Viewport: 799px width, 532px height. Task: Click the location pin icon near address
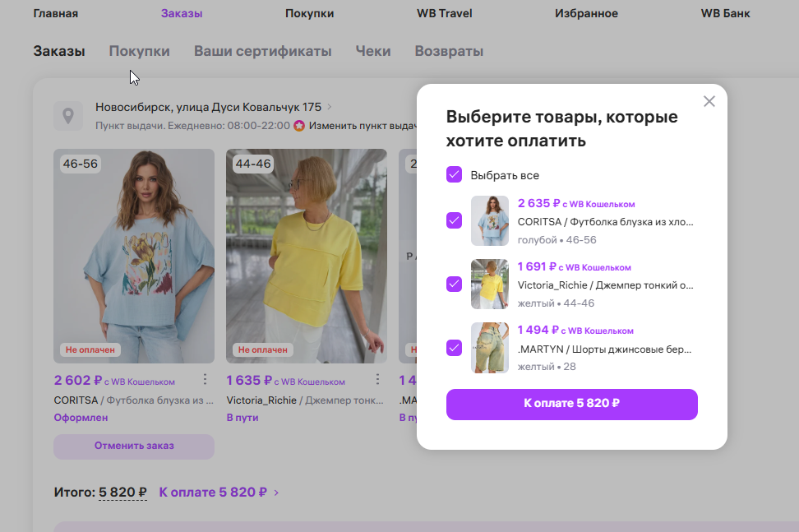tap(67, 116)
